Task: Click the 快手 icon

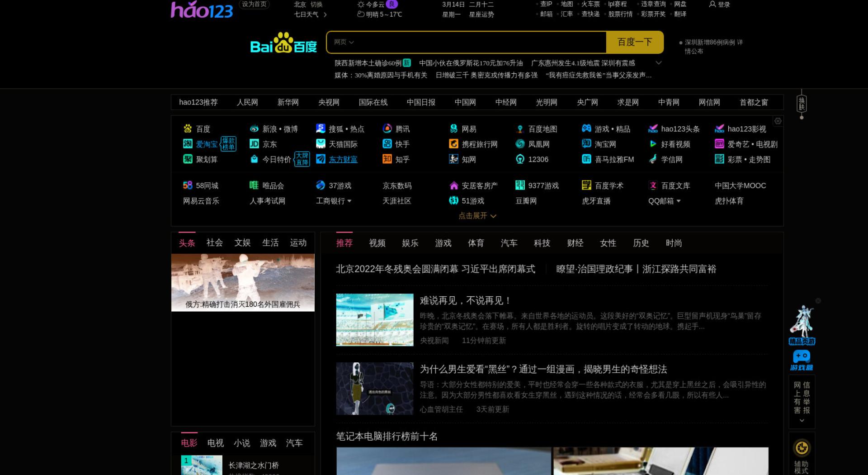Action: click(387, 144)
